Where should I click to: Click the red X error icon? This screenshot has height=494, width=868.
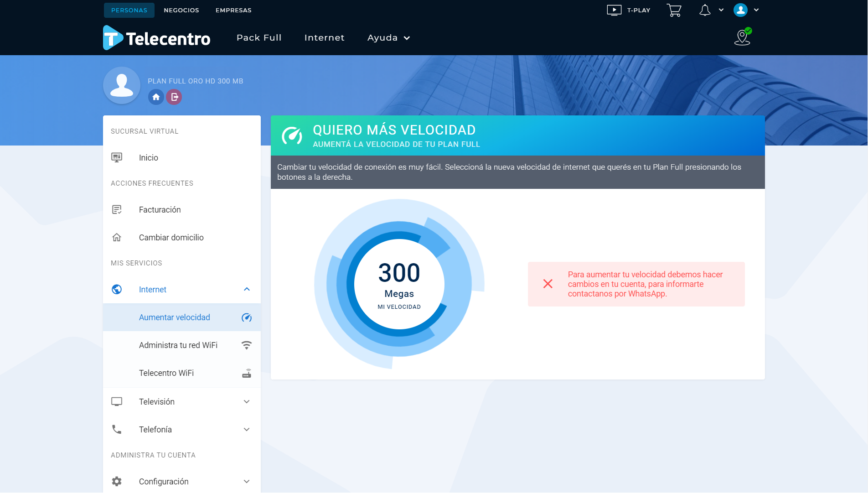tap(548, 284)
